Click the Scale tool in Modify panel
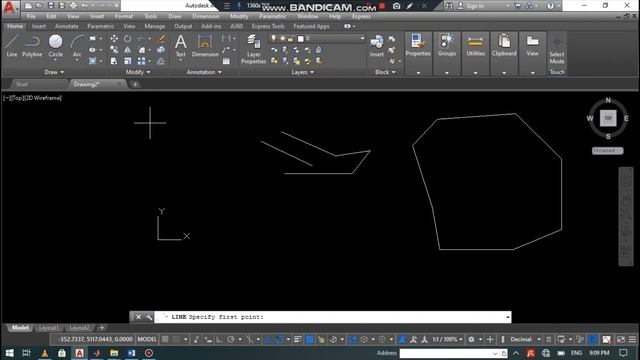 [128, 61]
